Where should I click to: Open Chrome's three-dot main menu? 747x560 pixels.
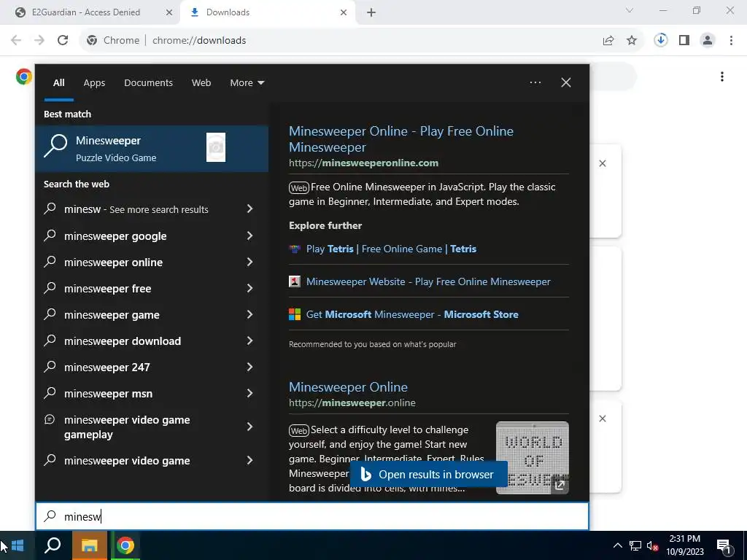[x=731, y=41]
